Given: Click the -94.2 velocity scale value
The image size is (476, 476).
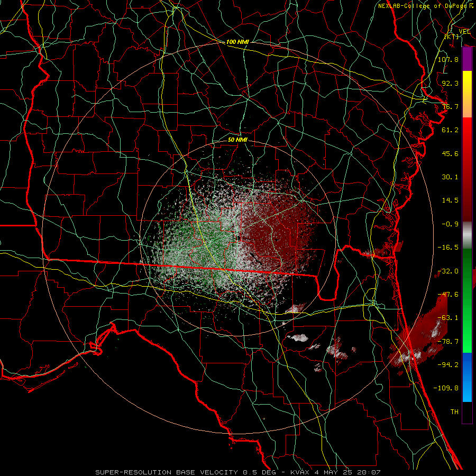Looking at the screenshot, I should pyautogui.click(x=448, y=365).
